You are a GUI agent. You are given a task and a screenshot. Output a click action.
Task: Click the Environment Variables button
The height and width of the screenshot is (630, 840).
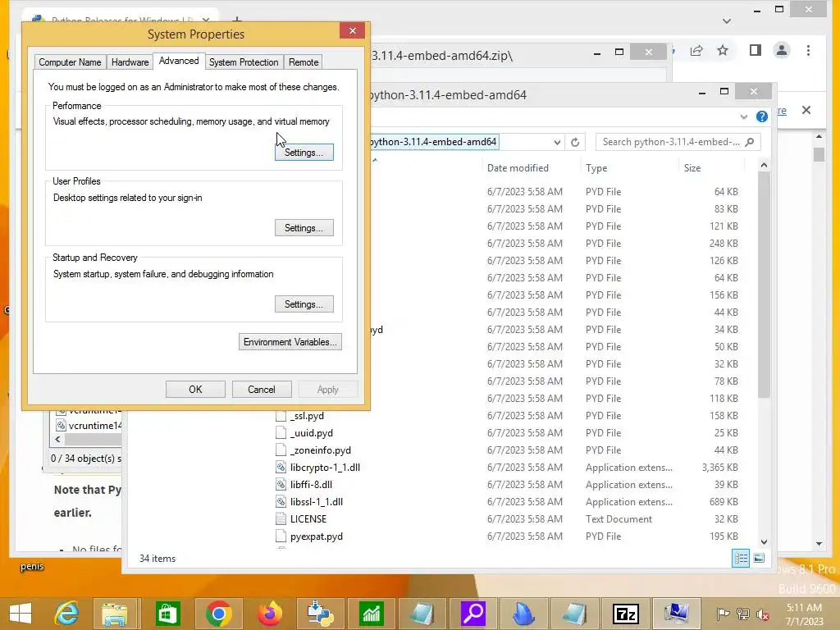point(290,342)
